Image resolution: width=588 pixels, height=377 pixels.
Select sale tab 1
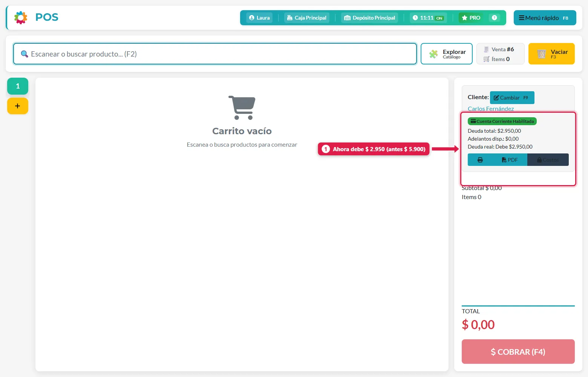point(18,86)
